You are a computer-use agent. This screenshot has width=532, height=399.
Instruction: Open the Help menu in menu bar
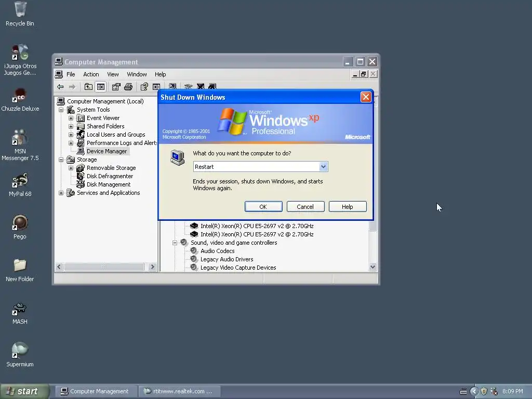click(x=160, y=74)
